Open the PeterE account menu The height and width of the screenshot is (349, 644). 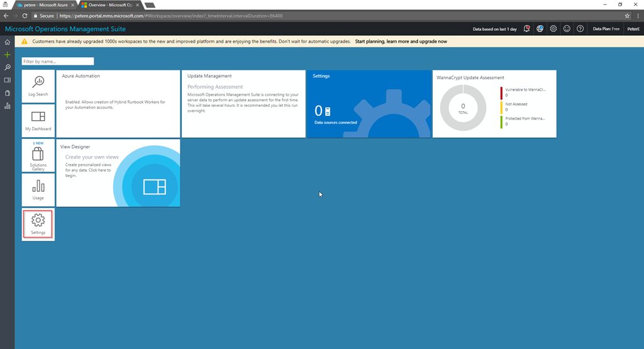coord(633,29)
